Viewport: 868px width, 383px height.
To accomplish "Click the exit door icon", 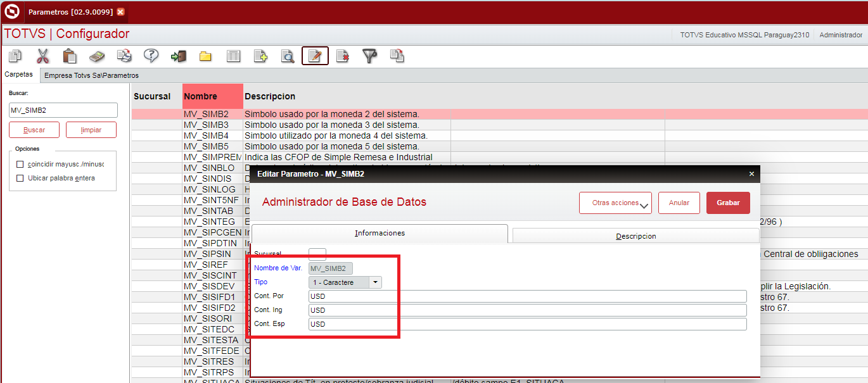I will point(179,56).
